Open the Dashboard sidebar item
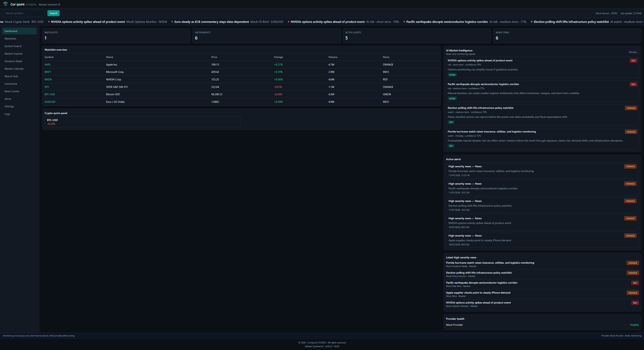644x350 pixels. point(20,31)
